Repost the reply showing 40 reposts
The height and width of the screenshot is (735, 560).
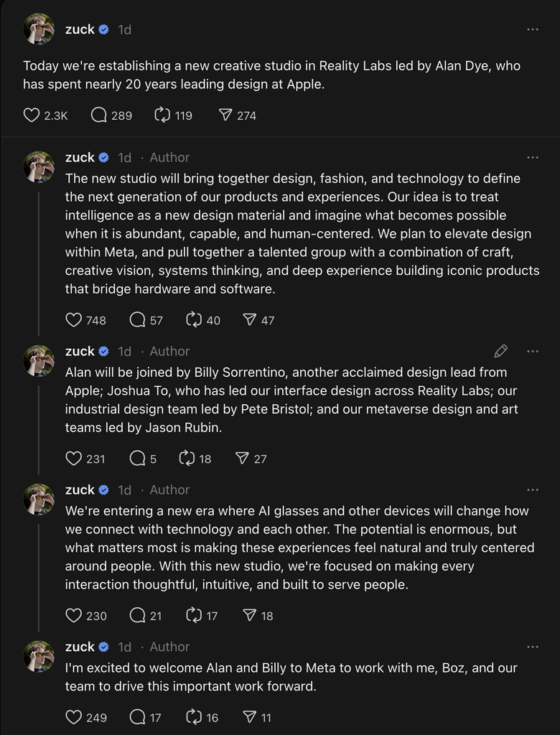(x=194, y=320)
